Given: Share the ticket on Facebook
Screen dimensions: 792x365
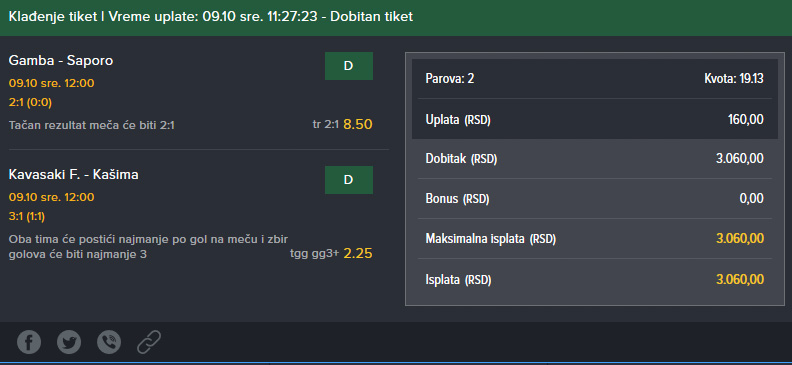Looking at the screenshot, I should tap(29, 342).
